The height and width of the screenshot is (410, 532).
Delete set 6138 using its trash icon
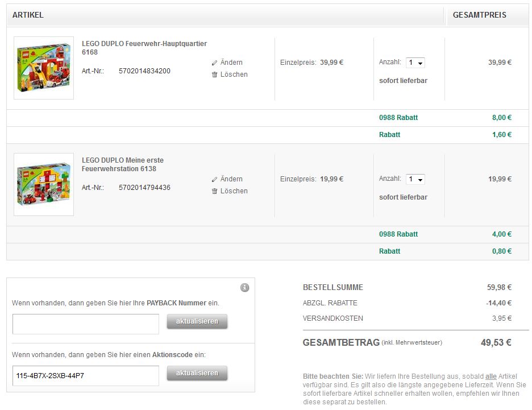215,191
